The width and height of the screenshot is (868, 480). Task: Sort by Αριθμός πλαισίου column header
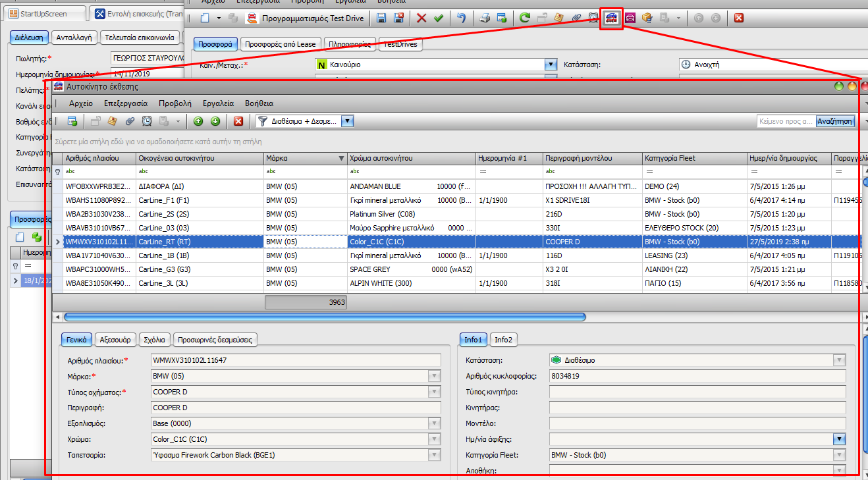[x=99, y=158]
